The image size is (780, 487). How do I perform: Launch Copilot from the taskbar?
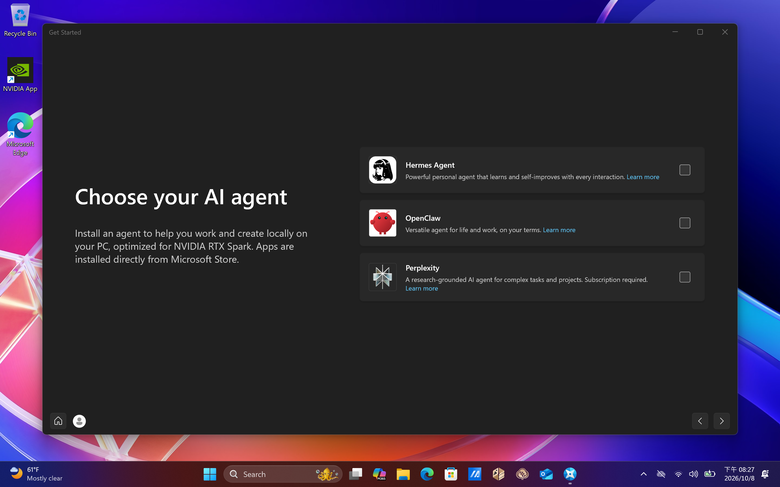(x=379, y=474)
